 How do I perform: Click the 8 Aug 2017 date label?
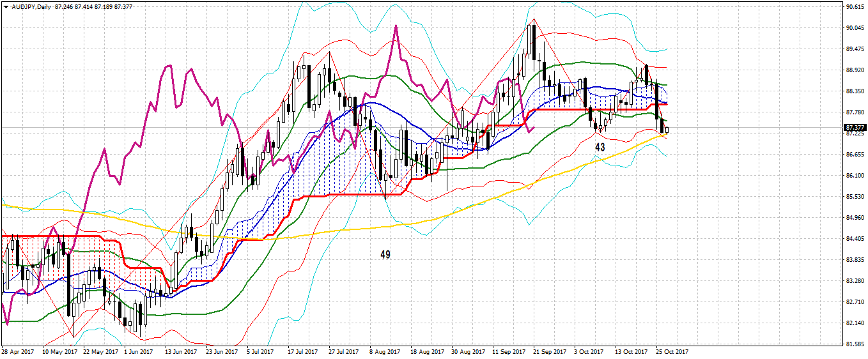click(385, 352)
